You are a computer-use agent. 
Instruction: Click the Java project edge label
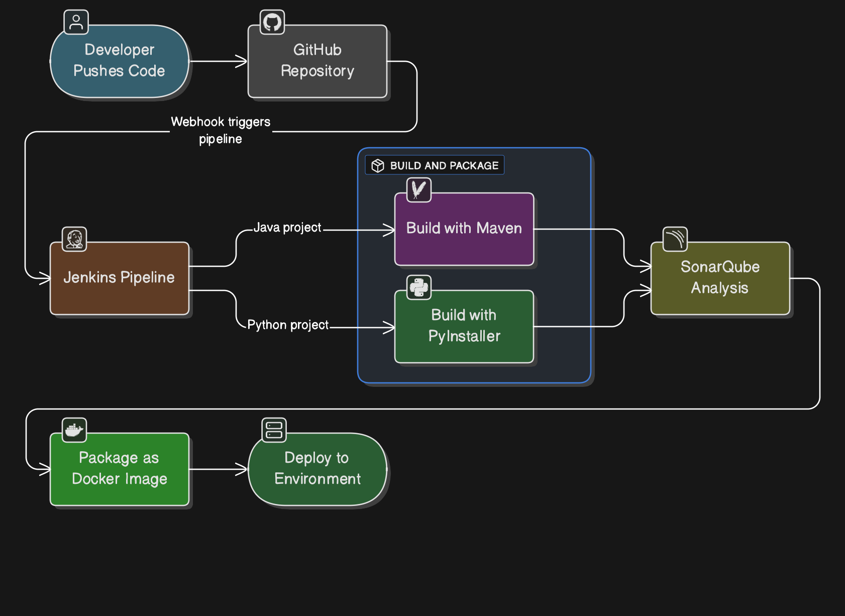[x=287, y=228]
